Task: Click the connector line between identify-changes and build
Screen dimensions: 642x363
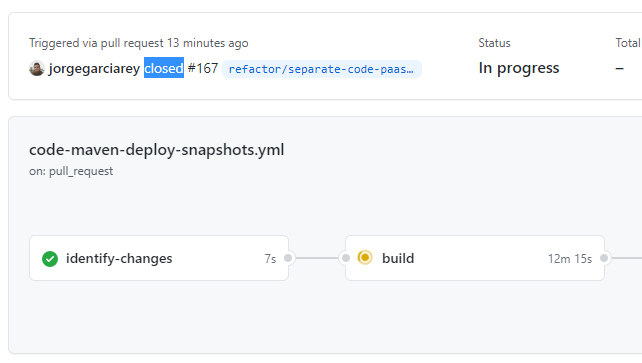Action: [x=317, y=258]
